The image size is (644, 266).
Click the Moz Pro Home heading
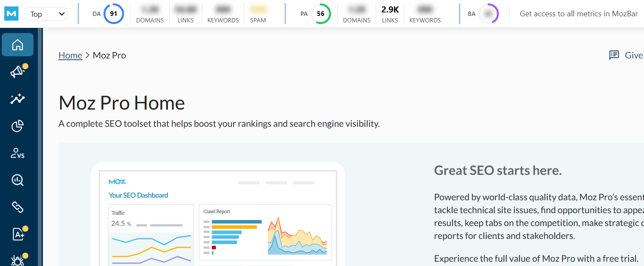click(x=122, y=103)
